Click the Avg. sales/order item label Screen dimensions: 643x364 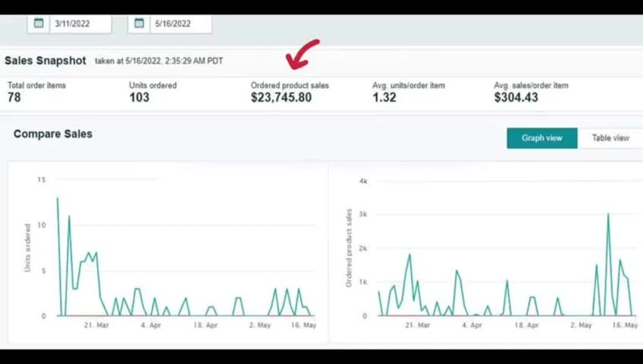(531, 86)
